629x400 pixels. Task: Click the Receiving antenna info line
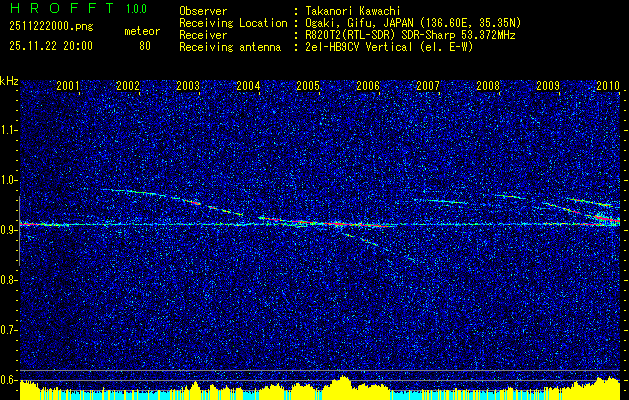tap(326, 47)
